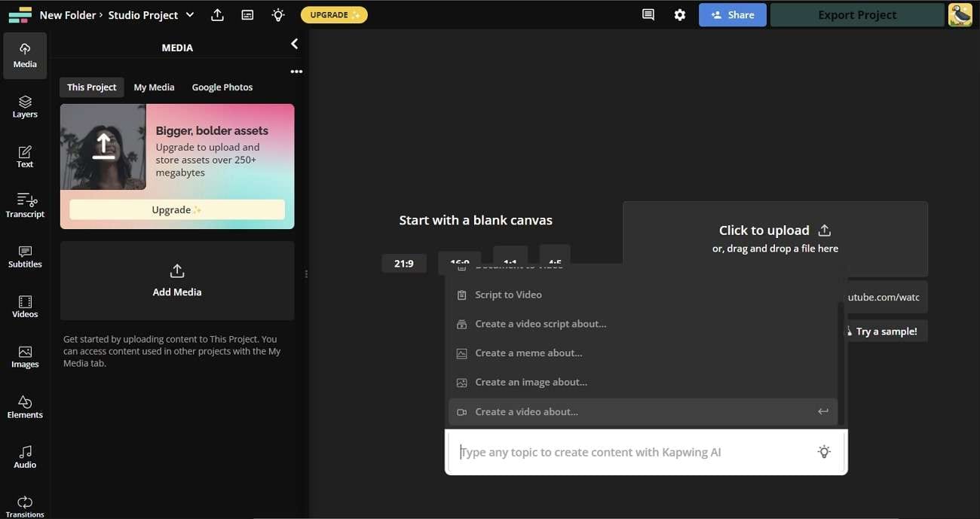Viewport: 980px width, 519px height.
Task: Open the Transitions sidebar panel
Action: (25, 506)
